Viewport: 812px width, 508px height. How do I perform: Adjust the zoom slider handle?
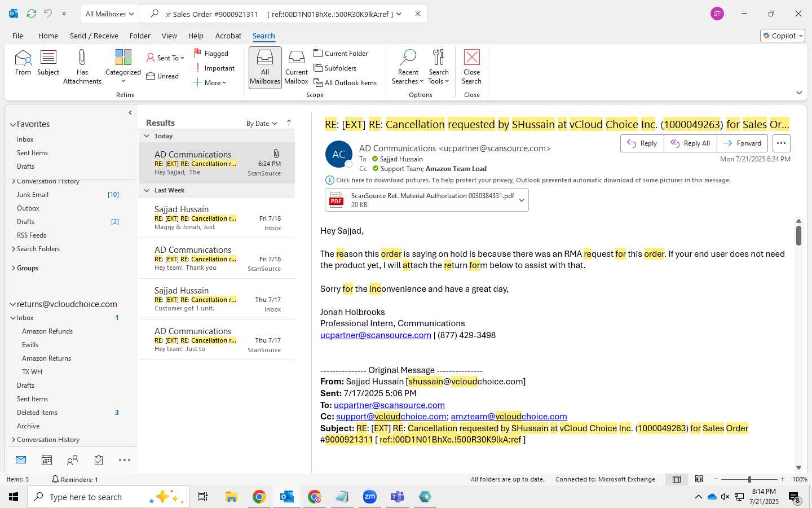749,479
